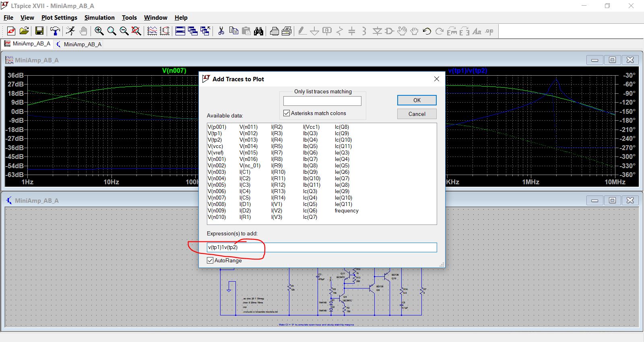Select the component gate tool
Image resolution: width=644 pixels, height=342 pixels.
pyautogui.click(x=390, y=31)
